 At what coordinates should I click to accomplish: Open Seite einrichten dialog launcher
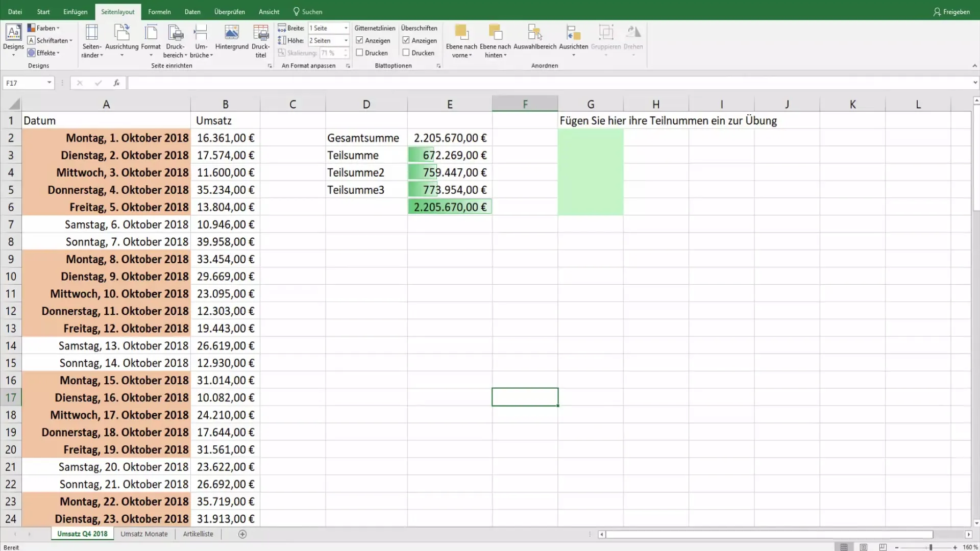269,66
